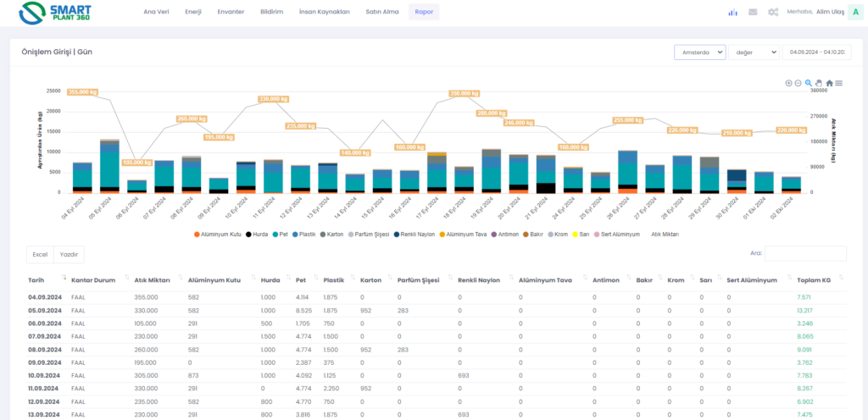The width and height of the screenshot is (868, 420).
Task: Toggle Alüminyum Kutu legend series
Action: tap(220, 233)
